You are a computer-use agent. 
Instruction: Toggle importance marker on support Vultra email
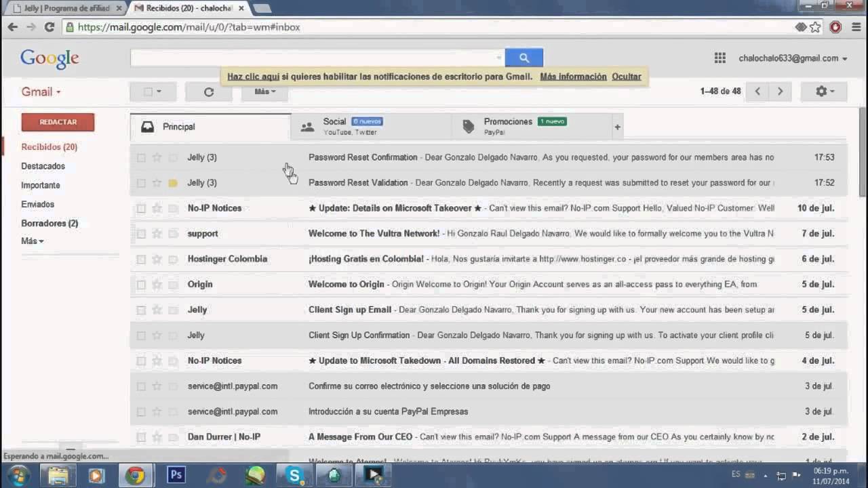coord(173,234)
